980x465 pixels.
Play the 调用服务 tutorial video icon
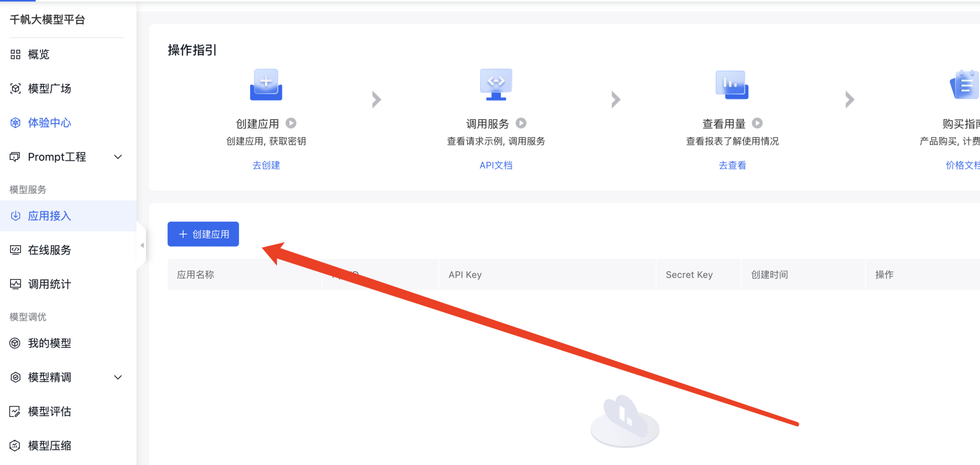point(521,124)
